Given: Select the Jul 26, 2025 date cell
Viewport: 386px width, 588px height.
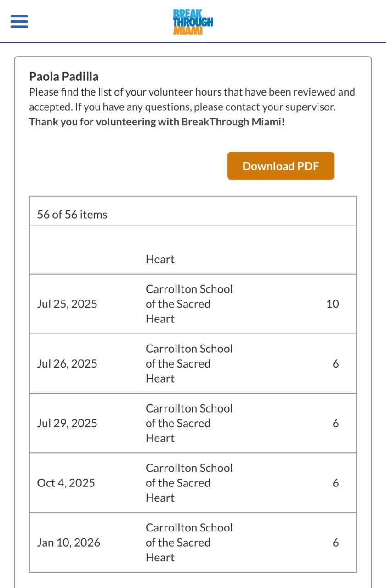Looking at the screenshot, I should tap(67, 364).
